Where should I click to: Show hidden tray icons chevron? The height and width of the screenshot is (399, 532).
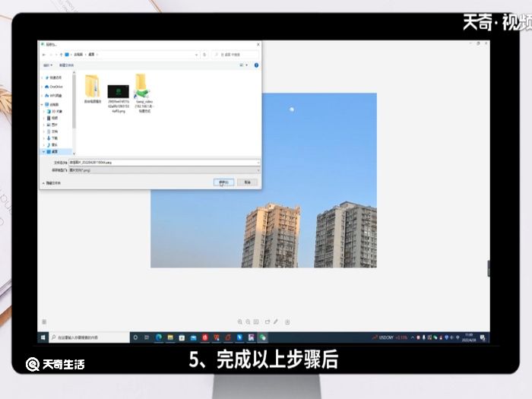[413, 337]
